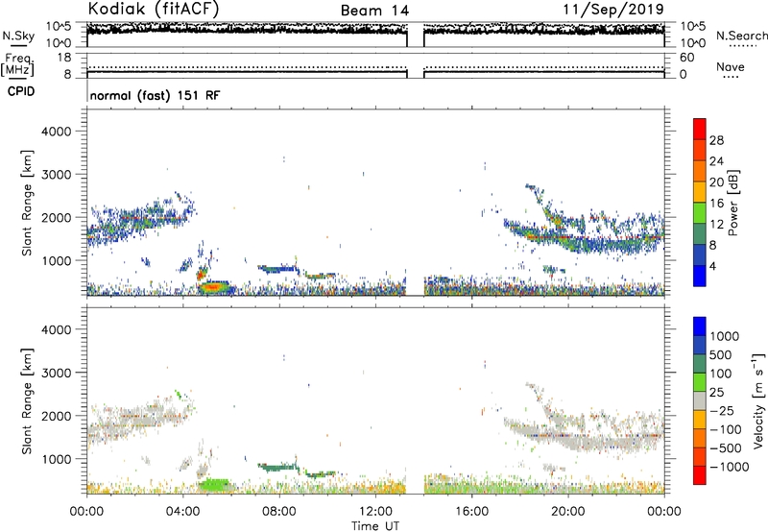Click the red top segment of Power colorbar
The height and width of the screenshot is (532, 768).
click(x=700, y=129)
